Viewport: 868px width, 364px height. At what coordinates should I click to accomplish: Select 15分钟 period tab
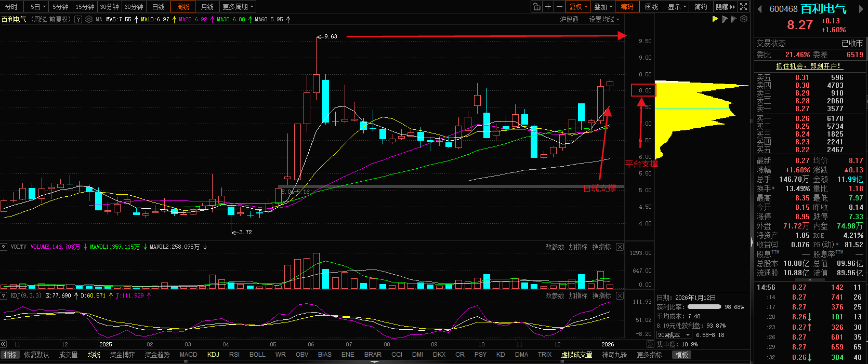(x=85, y=7)
